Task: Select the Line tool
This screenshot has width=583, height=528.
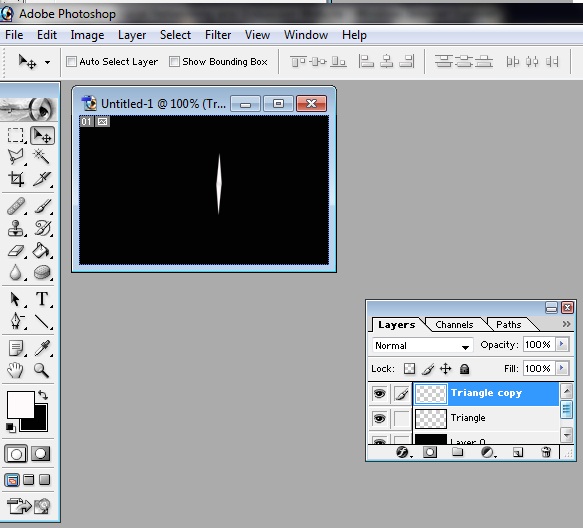Action: [x=42, y=322]
